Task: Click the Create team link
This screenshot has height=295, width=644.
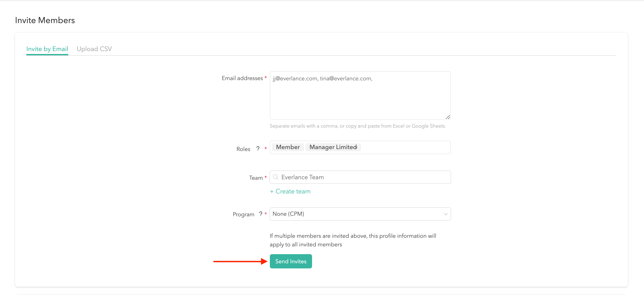Action: click(293, 191)
